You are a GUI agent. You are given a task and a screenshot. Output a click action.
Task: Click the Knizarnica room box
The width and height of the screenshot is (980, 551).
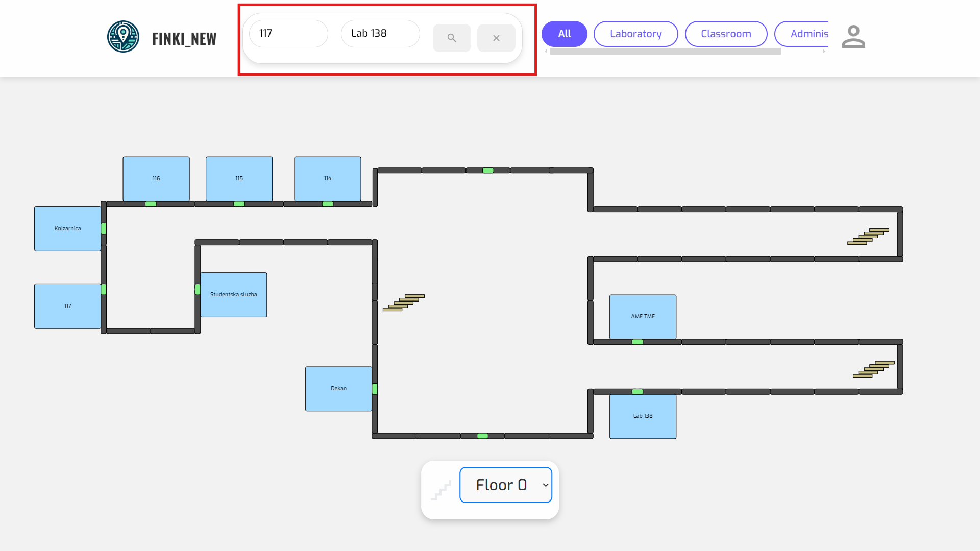[x=67, y=229]
